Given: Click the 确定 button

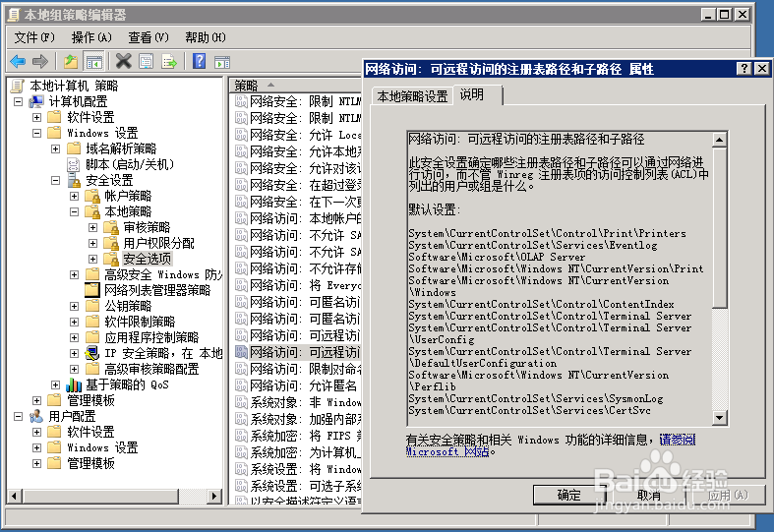Looking at the screenshot, I should coord(569,495).
